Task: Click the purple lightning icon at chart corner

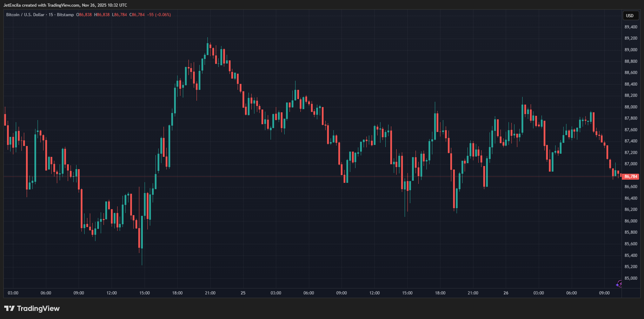Action: 619,284
